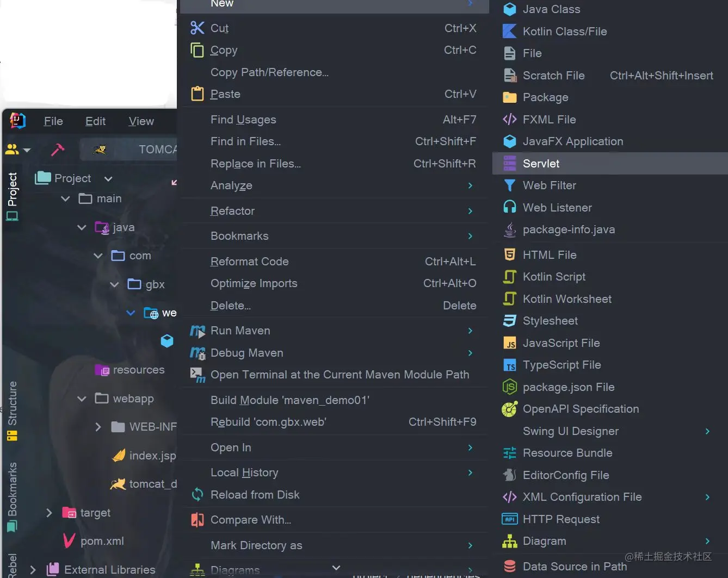Click the Debug Maven icon
Image resolution: width=728 pixels, height=578 pixels.
pyautogui.click(x=198, y=353)
